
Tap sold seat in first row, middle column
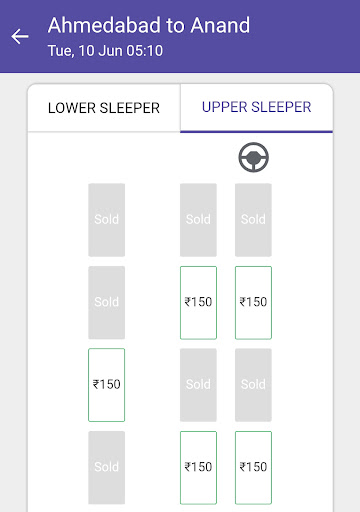(198, 220)
